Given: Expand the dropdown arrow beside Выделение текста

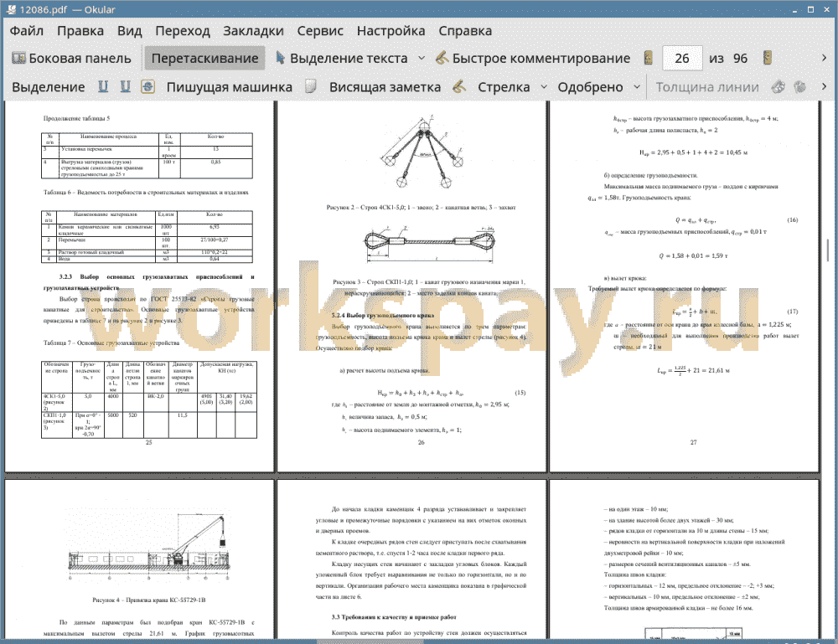Looking at the screenshot, I should tap(422, 59).
